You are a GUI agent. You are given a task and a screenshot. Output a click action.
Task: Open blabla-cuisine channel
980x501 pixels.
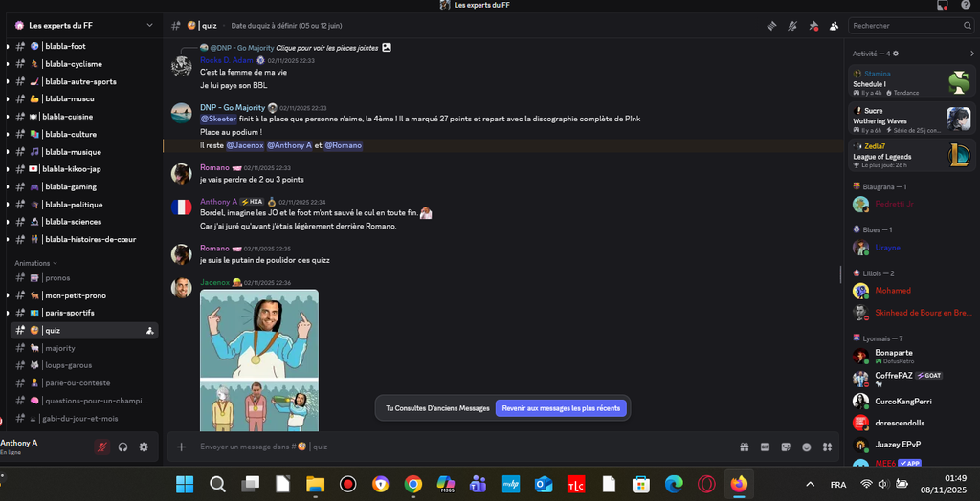(x=84, y=117)
